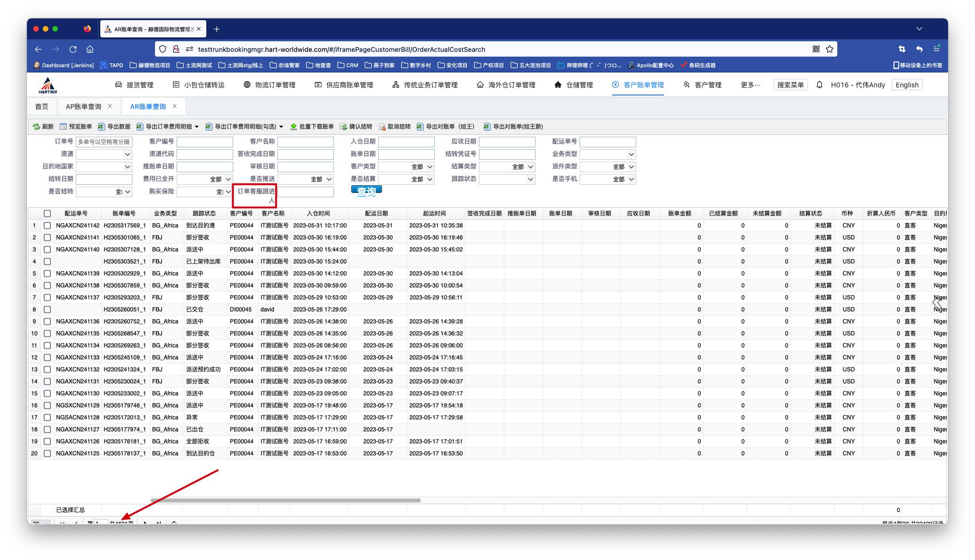Toggle the select-all checkbox in table header

click(47, 214)
